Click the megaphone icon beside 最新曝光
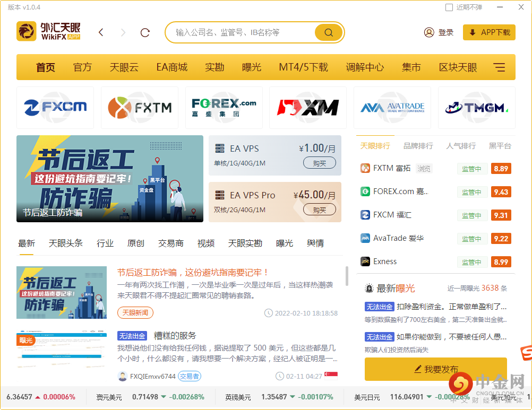532x410 pixels. (x=369, y=288)
